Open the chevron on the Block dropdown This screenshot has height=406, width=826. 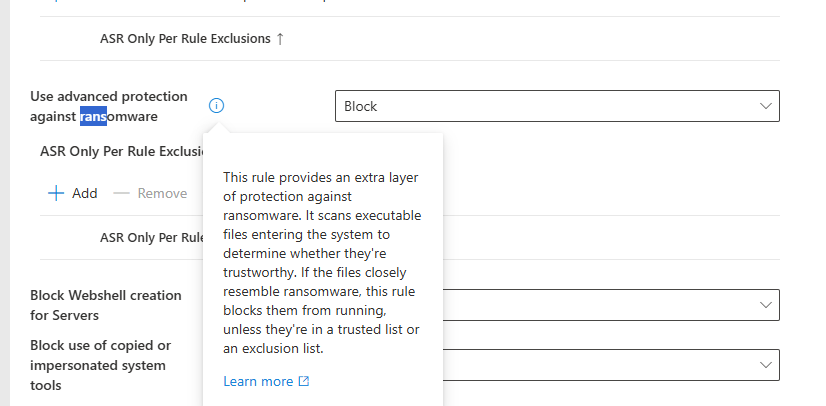pyautogui.click(x=765, y=106)
